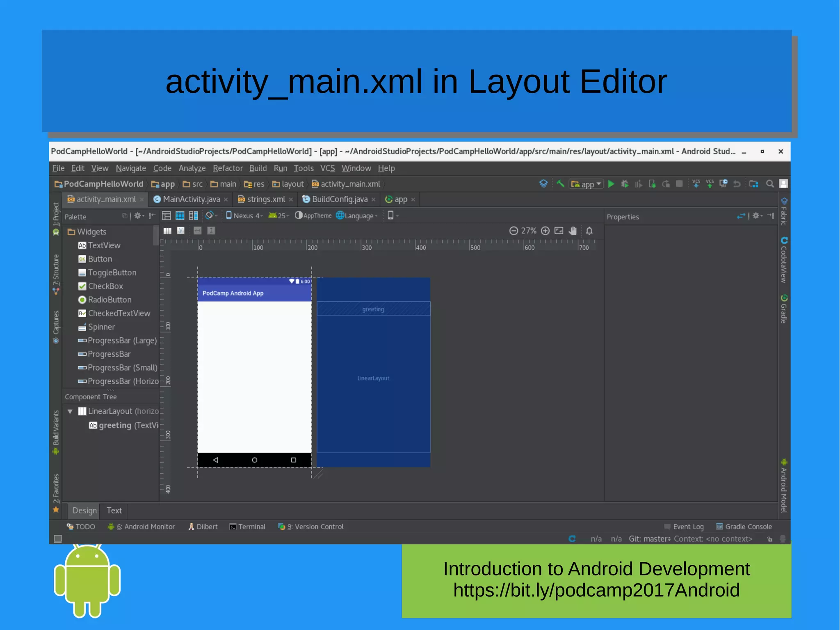840x630 pixels.
Task: Open the Refactor menu
Action: tap(228, 168)
